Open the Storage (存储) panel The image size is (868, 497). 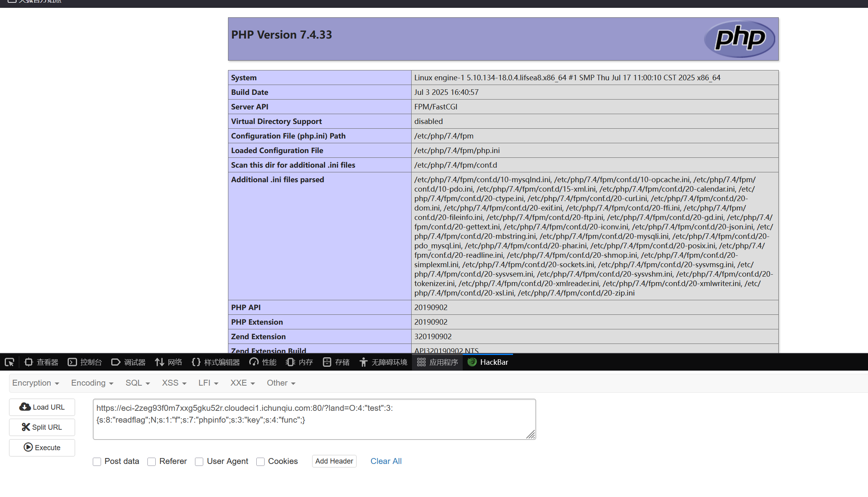point(336,362)
